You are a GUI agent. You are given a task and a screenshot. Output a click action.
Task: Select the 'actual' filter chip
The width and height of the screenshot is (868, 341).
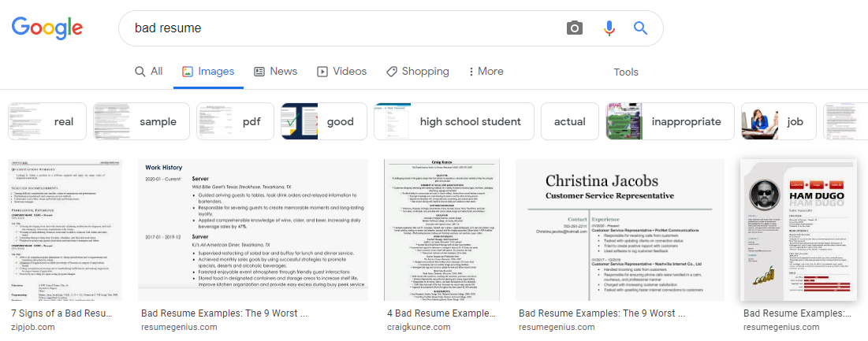point(570,121)
